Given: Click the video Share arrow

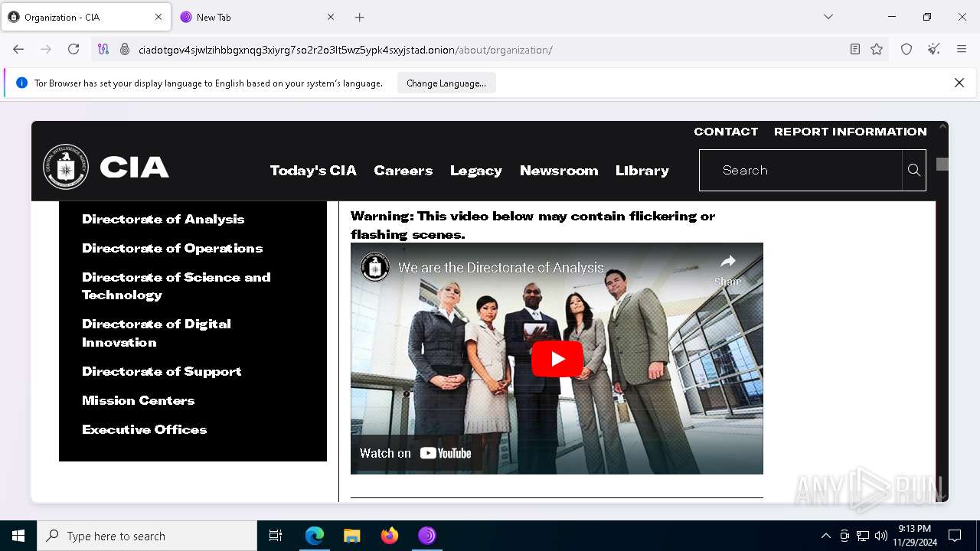Looking at the screenshot, I should tap(727, 269).
